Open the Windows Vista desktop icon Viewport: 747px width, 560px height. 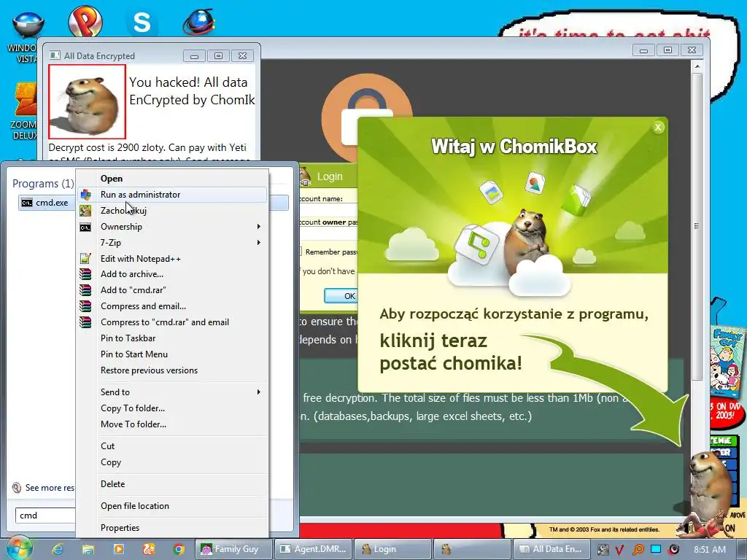[x=28, y=25]
